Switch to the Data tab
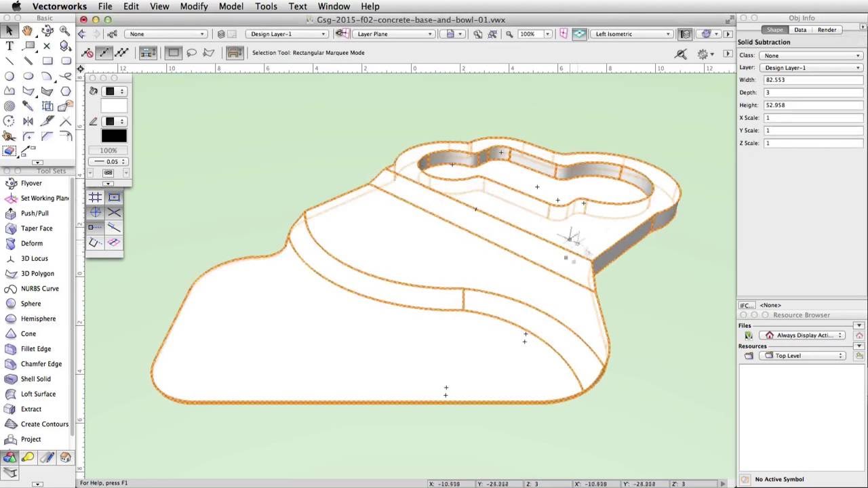 point(800,30)
